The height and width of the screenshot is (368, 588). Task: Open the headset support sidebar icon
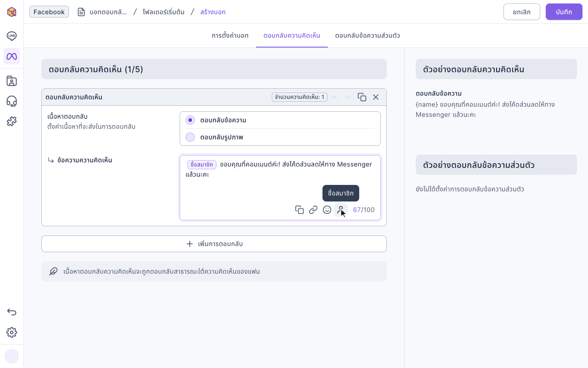point(12,101)
